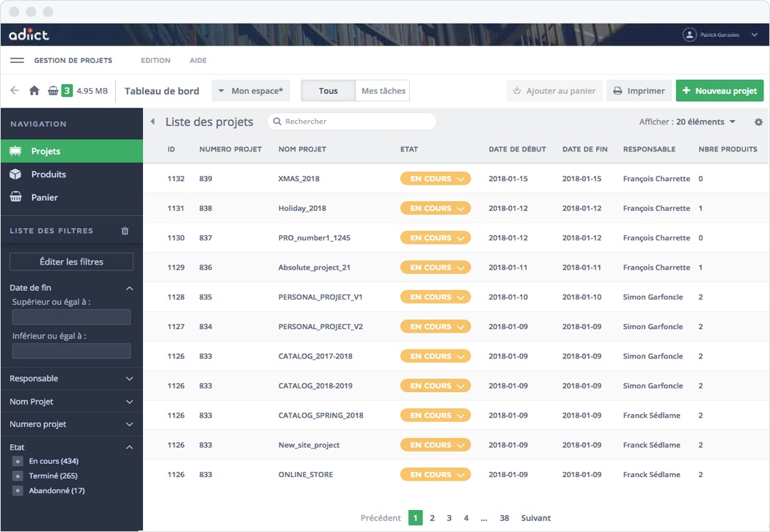
Task: Click the Éditer les filtres button
Action: 71,262
